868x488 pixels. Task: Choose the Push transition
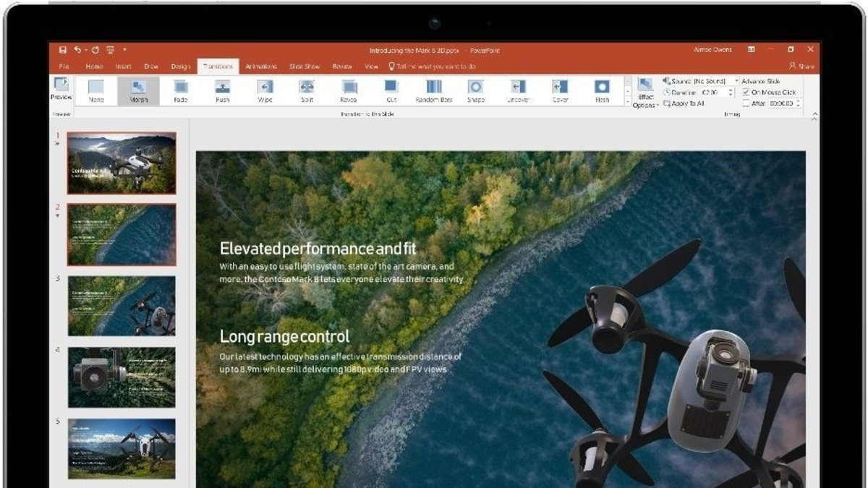point(222,91)
